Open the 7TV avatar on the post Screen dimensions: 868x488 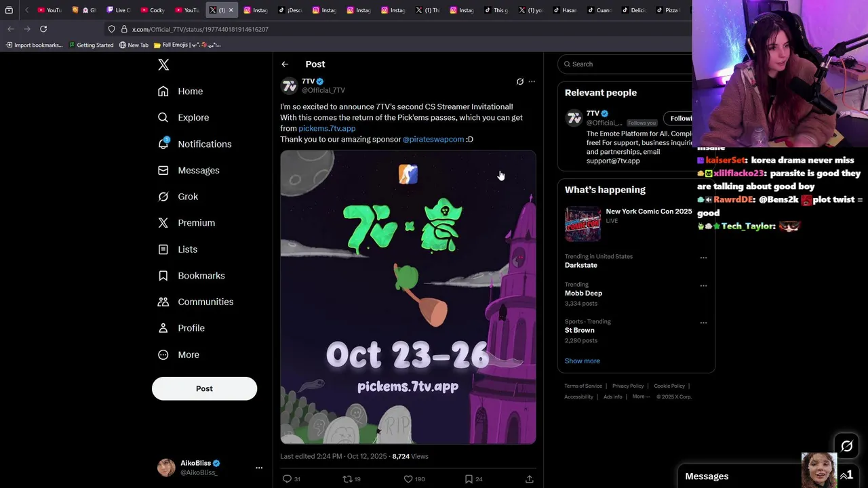(290, 85)
